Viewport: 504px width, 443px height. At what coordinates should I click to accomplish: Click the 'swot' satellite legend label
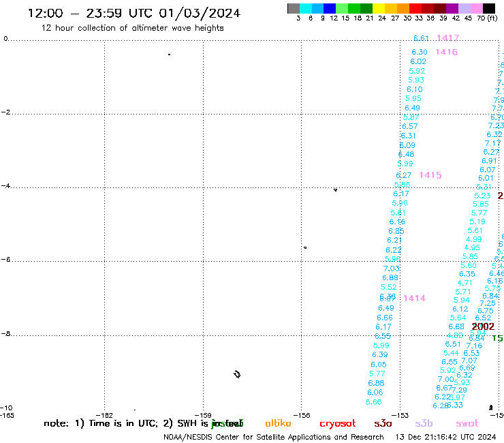(x=467, y=424)
